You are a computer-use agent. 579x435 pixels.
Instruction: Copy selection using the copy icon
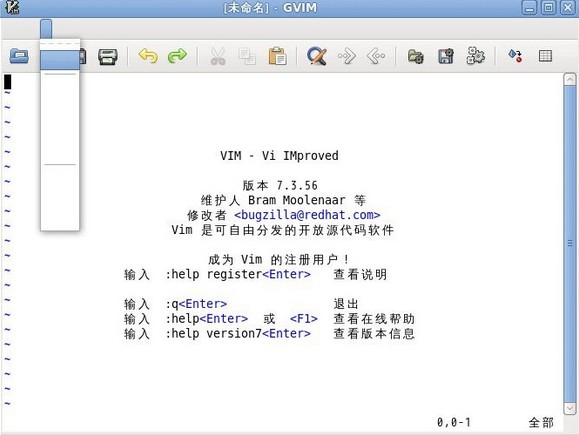pyautogui.click(x=247, y=56)
